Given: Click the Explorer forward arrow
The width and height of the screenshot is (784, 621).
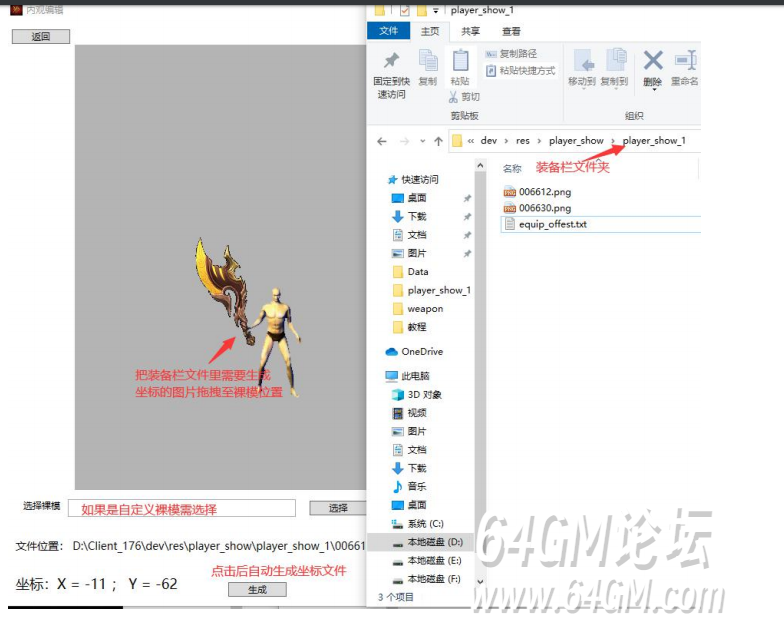Looking at the screenshot, I should point(404,142).
